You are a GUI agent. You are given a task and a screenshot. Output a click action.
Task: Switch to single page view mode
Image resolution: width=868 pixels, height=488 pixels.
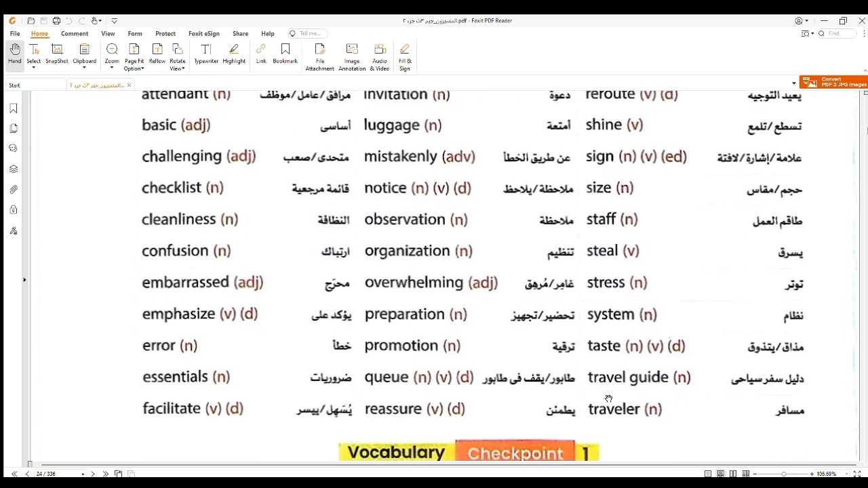click(x=708, y=474)
